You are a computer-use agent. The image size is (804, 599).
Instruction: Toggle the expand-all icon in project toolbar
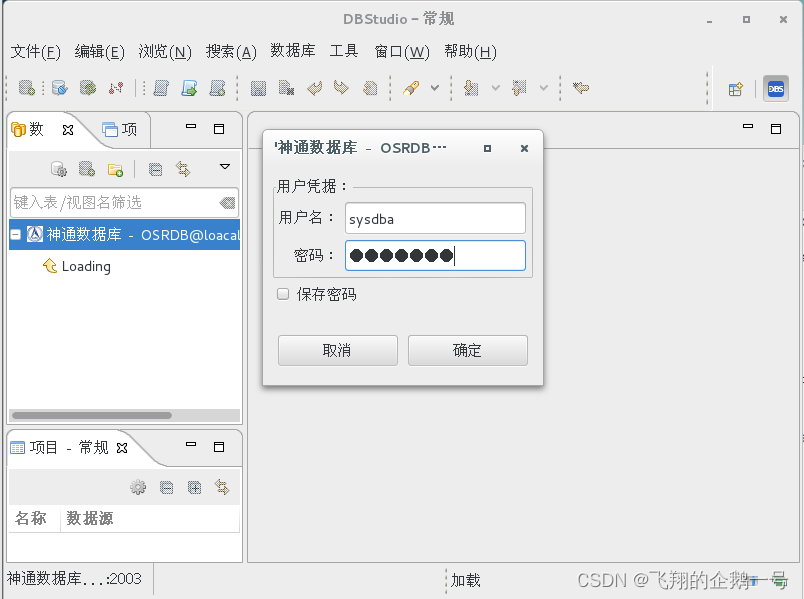click(x=194, y=487)
